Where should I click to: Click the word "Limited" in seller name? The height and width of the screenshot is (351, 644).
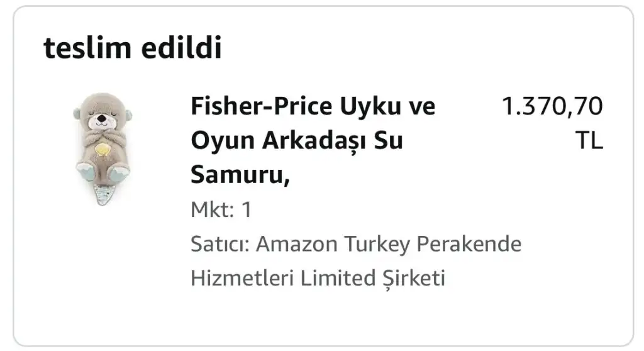[x=335, y=277]
